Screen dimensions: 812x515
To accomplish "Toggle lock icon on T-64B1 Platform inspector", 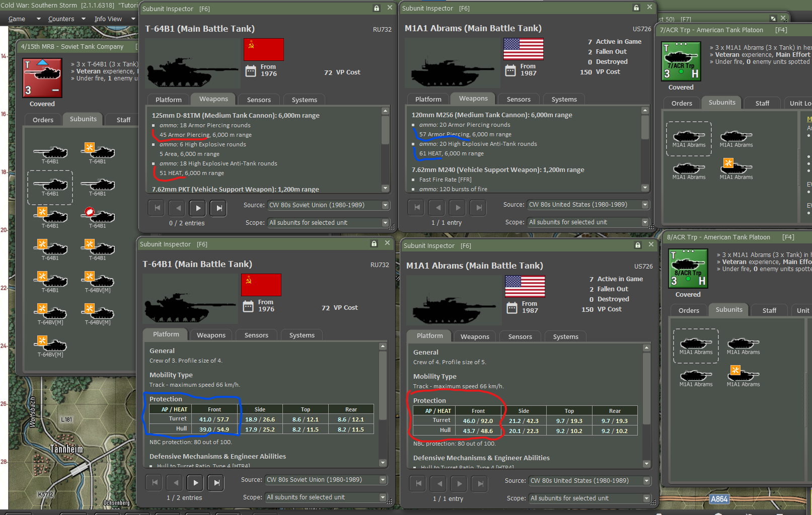I will click(x=374, y=243).
